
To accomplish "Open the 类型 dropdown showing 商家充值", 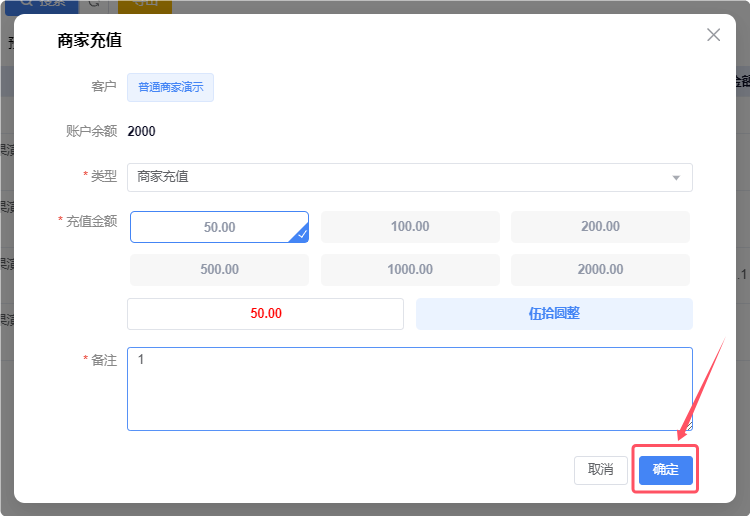I will (409, 177).
